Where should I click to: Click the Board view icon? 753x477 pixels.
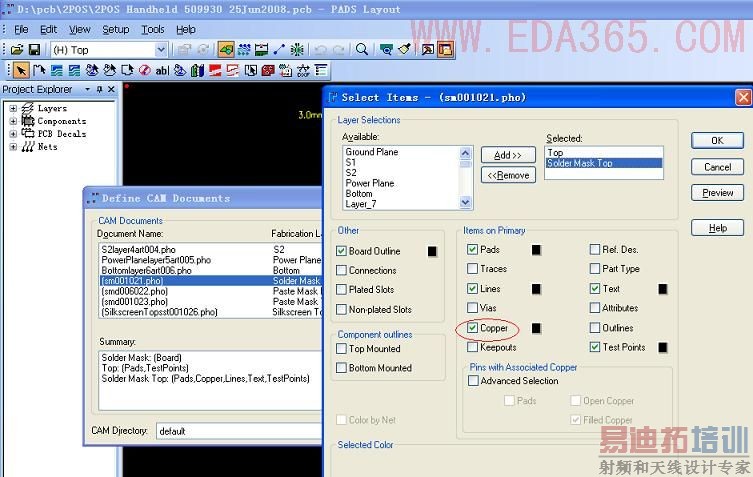pyautogui.click(x=386, y=49)
